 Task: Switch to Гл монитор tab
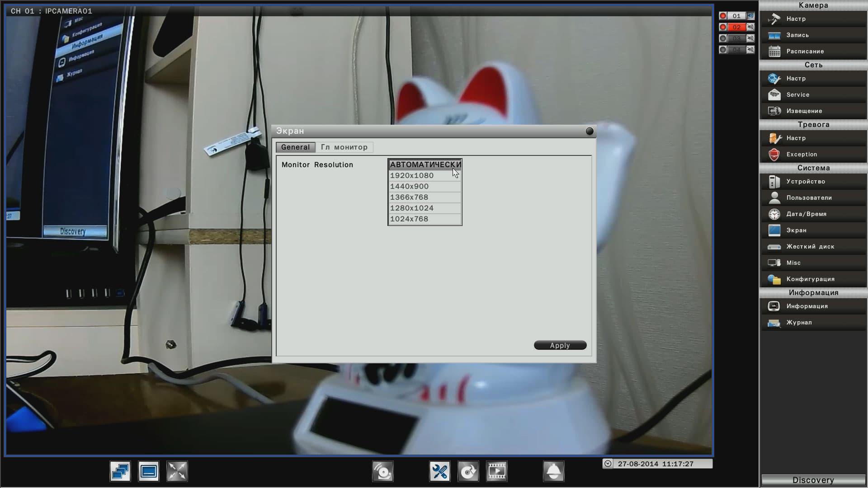(344, 147)
